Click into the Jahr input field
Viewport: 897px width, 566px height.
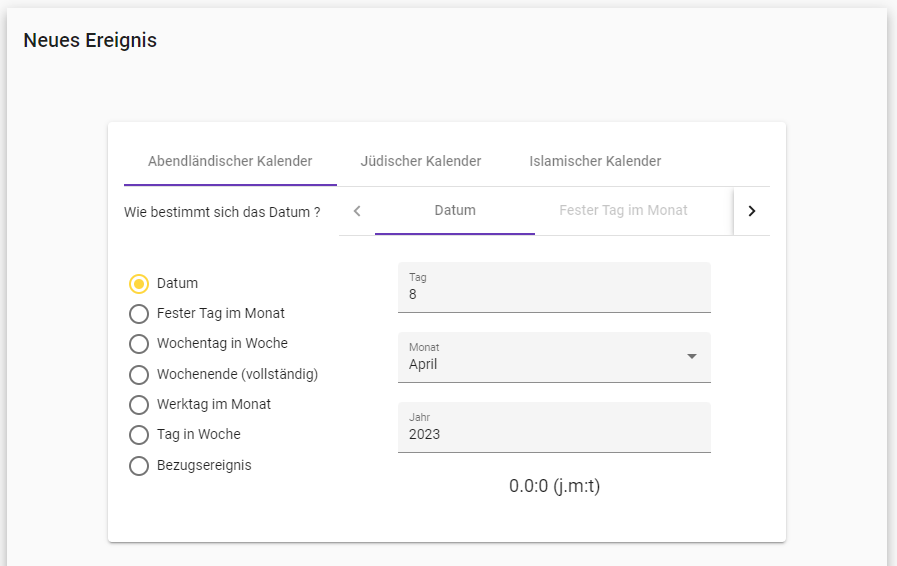click(553, 434)
